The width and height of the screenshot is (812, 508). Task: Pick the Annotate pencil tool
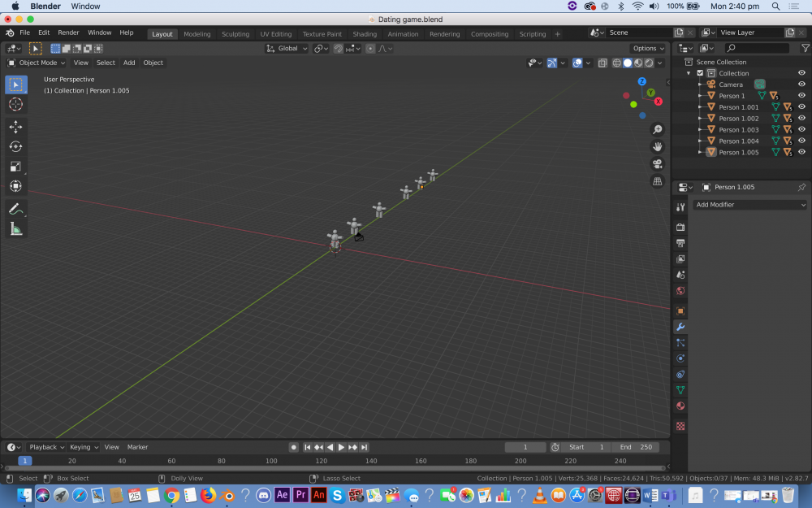[15, 209]
